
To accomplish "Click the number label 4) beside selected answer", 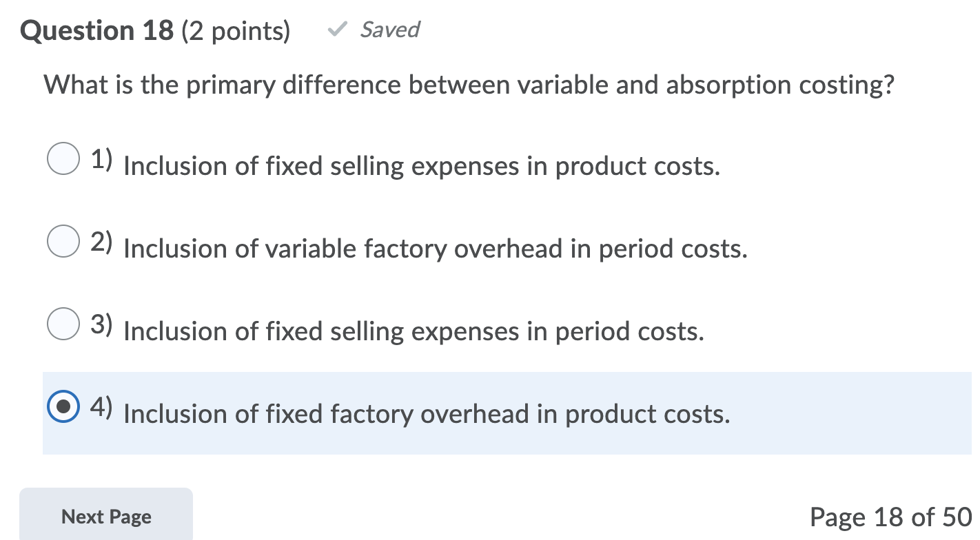I will click(101, 406).
